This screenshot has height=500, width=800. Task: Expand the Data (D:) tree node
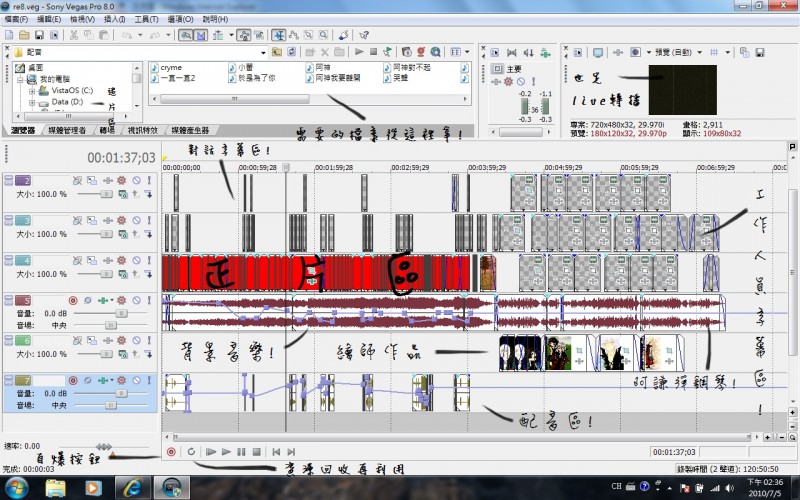click(32, 102)
